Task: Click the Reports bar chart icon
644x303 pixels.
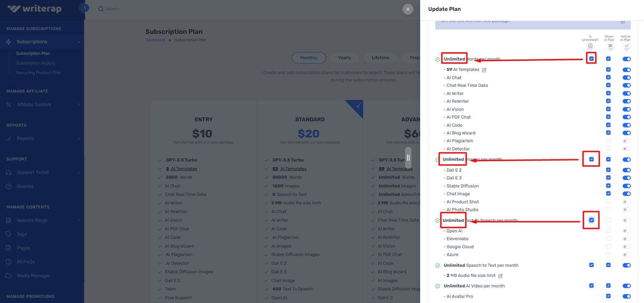Action: pyautogui.click(x=8, y=138)
